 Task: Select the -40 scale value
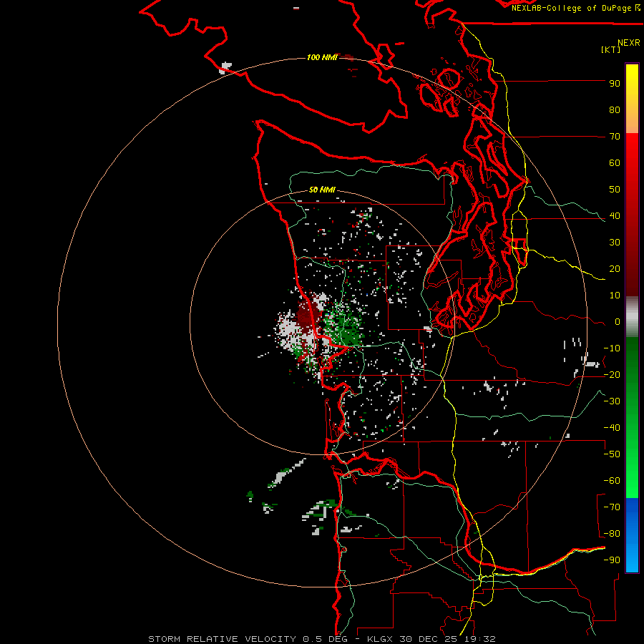[x=612, y=428]
